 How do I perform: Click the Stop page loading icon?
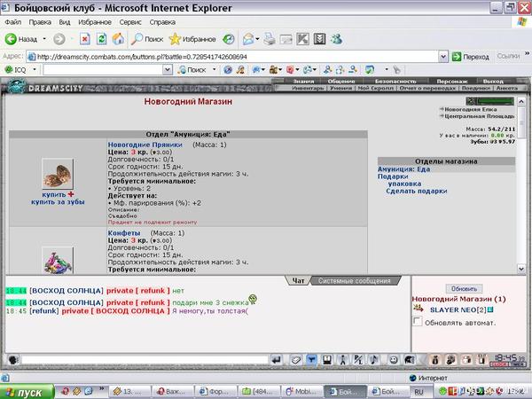click(85, 39)
